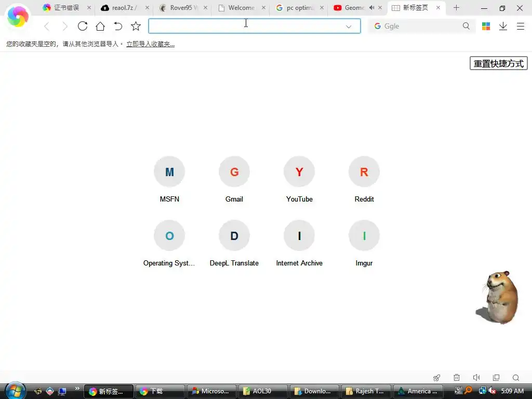The width and height of the screenshot is (532, 399).
Task: Reload the current page
Action: [x=83, y=26]
